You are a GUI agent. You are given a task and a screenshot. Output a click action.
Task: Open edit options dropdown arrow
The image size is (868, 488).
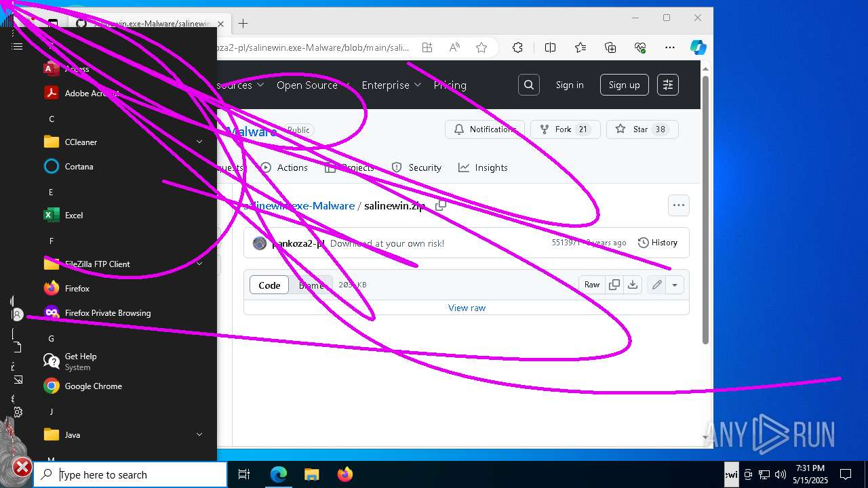click(675, 285)
